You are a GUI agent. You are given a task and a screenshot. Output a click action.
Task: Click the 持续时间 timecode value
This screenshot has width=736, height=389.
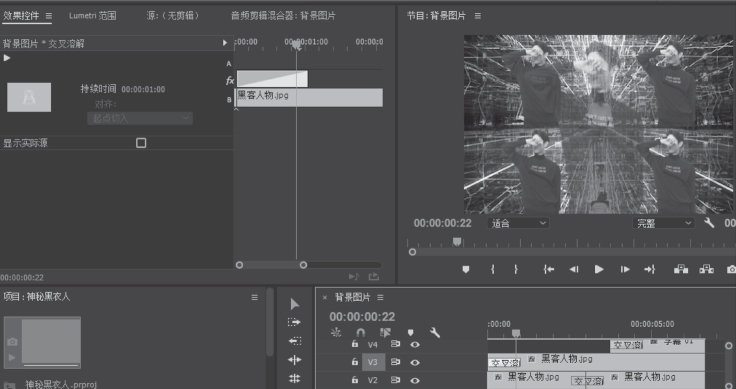click(143, 89)
